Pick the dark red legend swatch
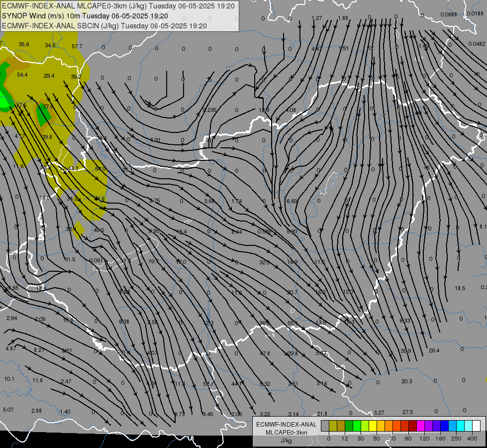The width and height of the screenshot is (487, 448). click(413, 426)
